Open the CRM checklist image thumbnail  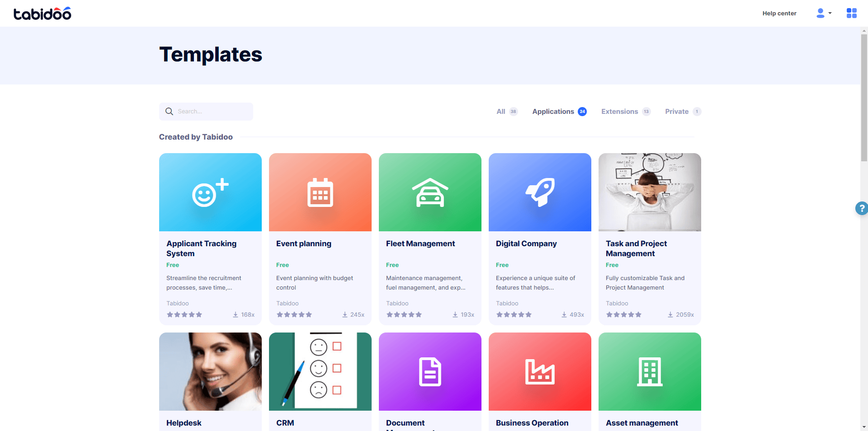320,371
